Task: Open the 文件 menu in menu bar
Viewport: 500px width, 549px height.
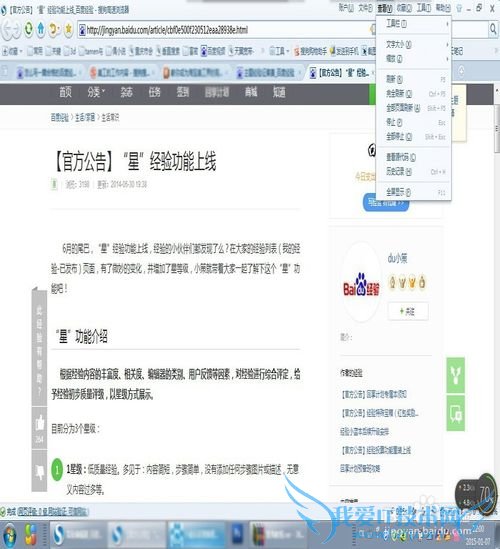Action: (365, 8)
